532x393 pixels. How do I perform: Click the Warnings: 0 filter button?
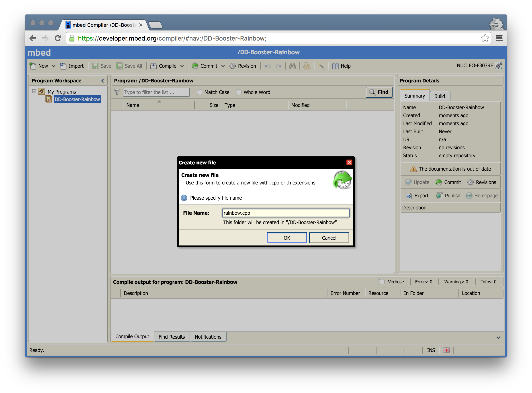(456, 282)
